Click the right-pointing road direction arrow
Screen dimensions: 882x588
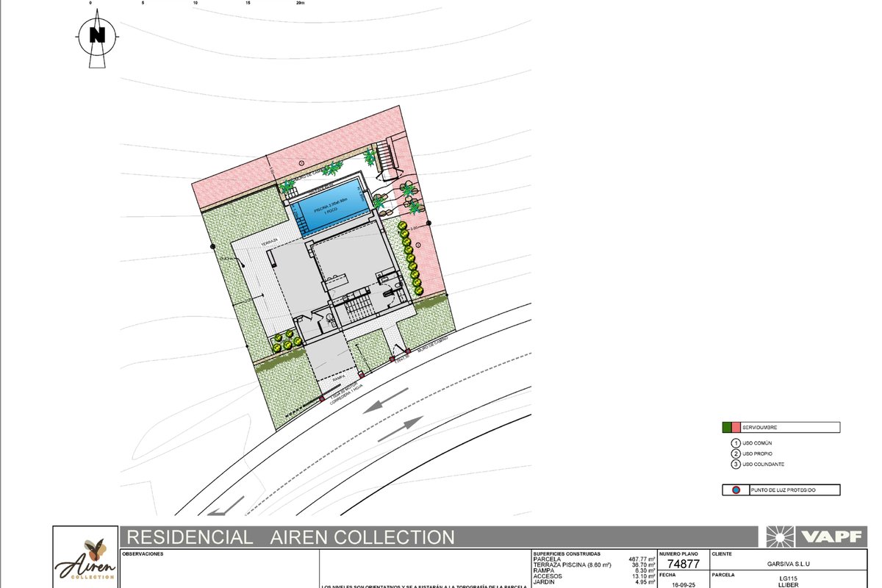(x=401, y=429)
